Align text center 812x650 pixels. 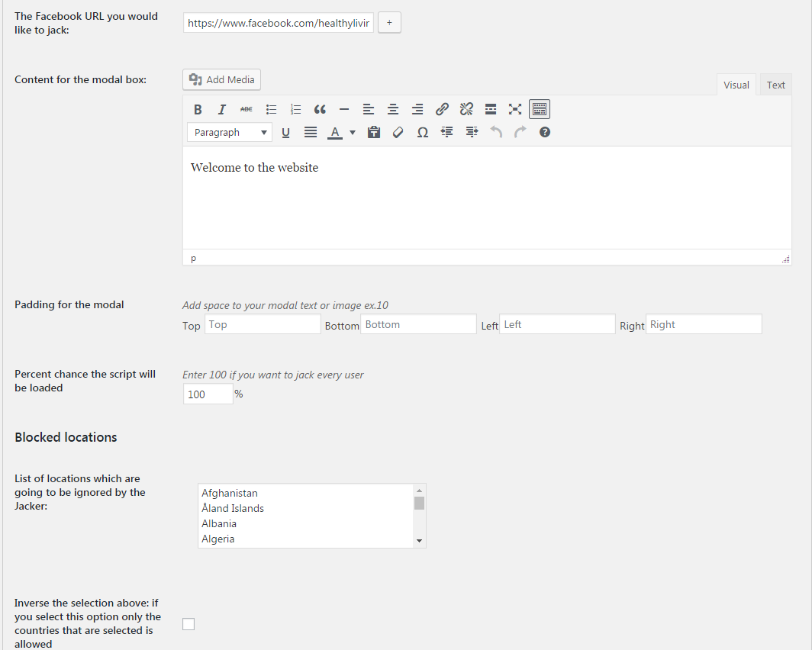(392, 109)
